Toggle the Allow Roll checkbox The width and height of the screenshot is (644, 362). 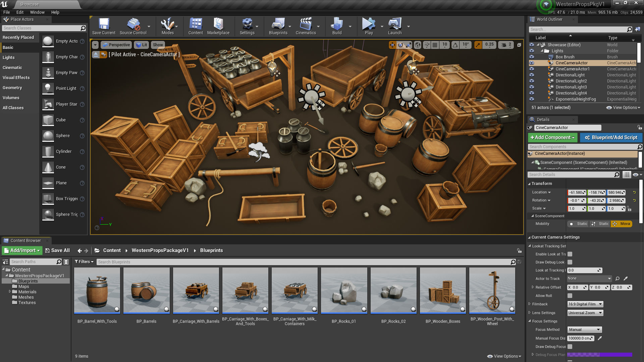pyautogui.click(x=570, y=296)
